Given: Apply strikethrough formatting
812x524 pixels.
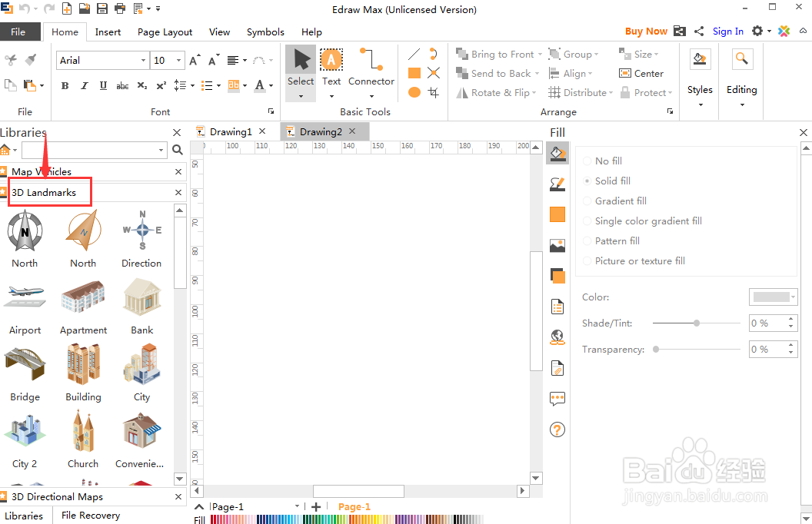Looking at the screenshot, I should (122, 86).
